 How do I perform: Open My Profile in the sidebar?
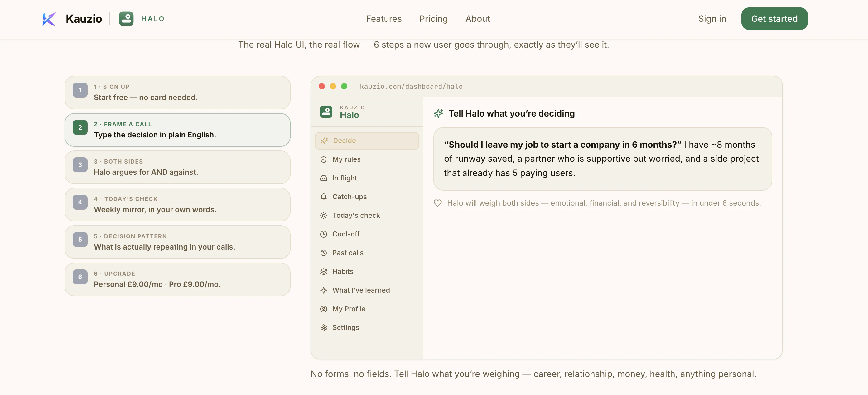coord(367,309)
